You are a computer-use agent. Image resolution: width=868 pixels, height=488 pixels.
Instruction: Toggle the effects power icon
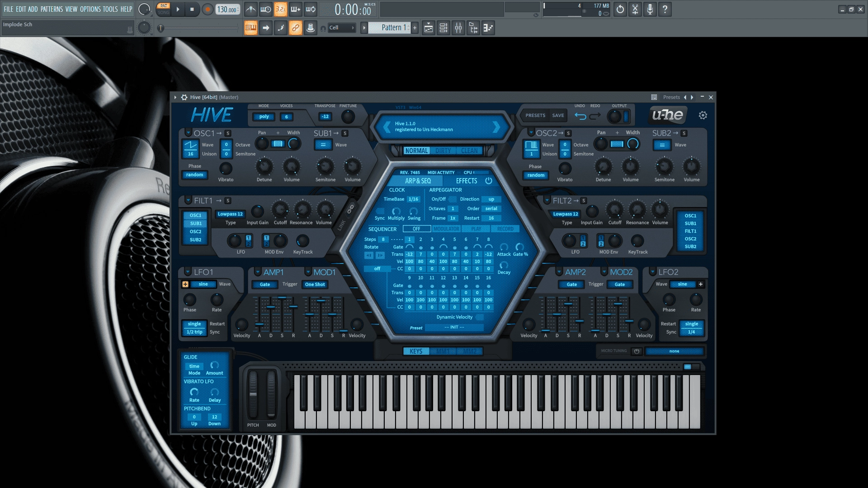click(x=489, y=181)
